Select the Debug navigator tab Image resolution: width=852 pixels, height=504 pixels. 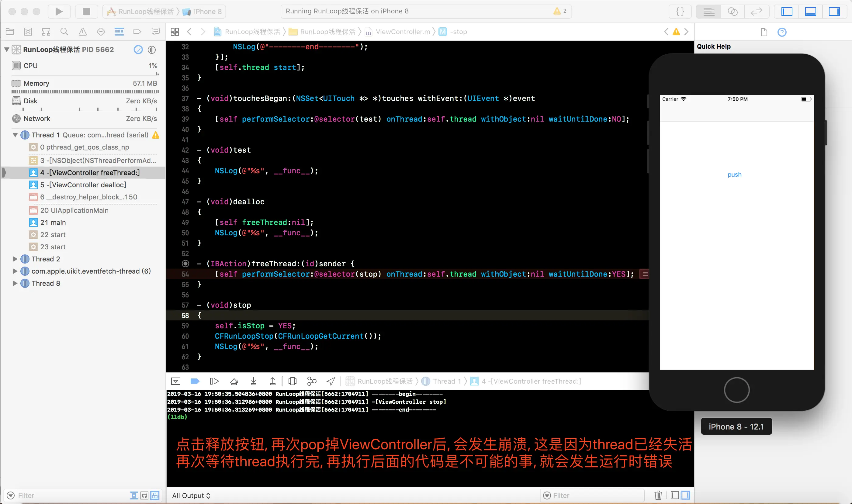119,32
